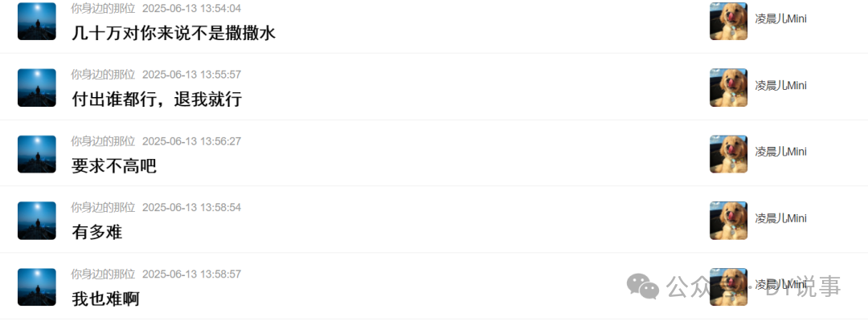868x321 pixels.
Task: Click sender avatar beside 几十万对你来说不是撒撒水
Action: click(x=36, y=21)
